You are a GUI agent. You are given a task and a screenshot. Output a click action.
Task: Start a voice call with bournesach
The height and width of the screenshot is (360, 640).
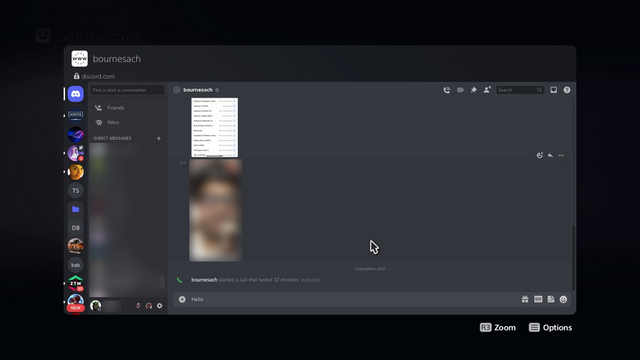447,90
